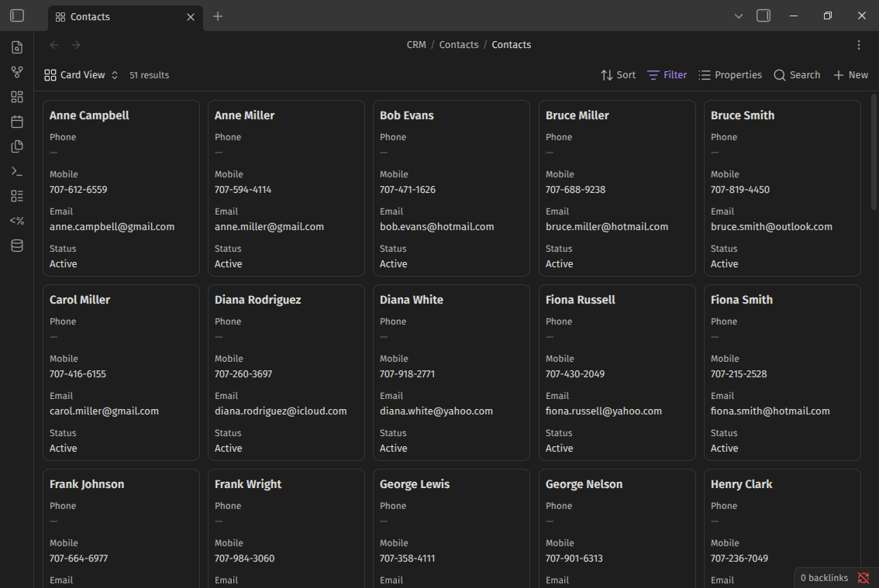Image resolution: width=879 pixels, height=588 pixels.
Task: Toggle the left sidebar panel
Action: [x=17, y=15]
